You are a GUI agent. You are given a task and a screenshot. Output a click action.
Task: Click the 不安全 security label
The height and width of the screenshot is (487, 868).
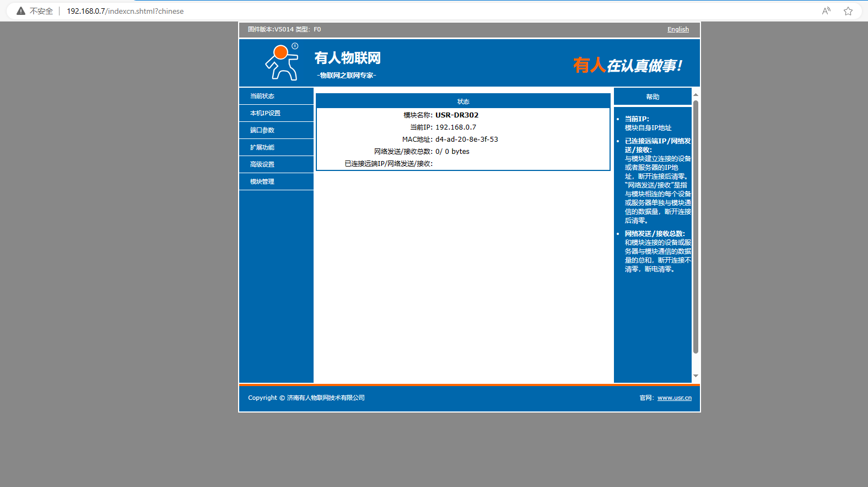(41, 11)
